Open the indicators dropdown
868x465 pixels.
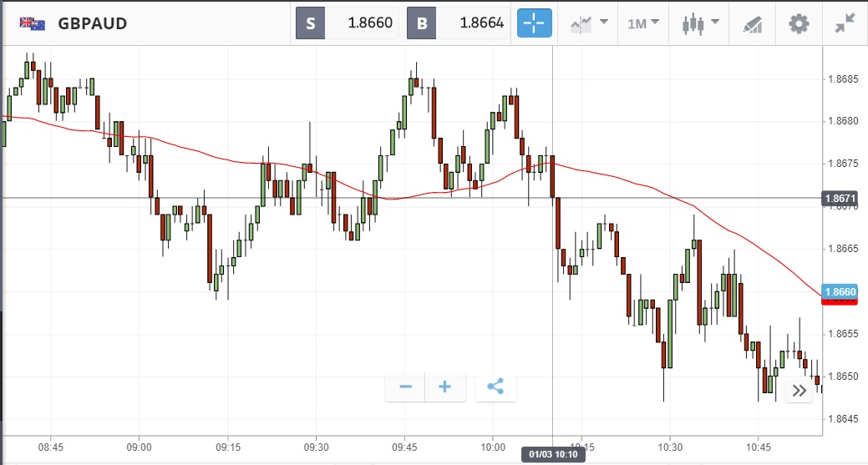coord(588,23)
